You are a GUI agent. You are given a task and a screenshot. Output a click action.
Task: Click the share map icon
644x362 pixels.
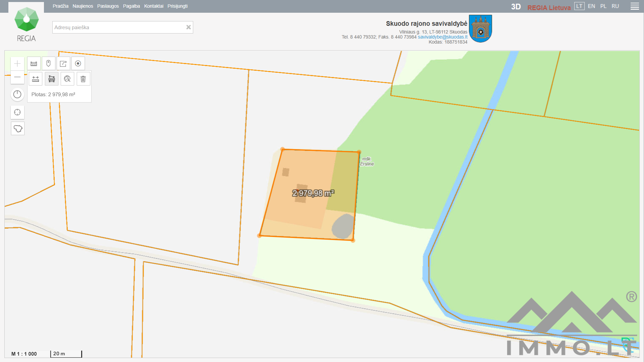tap(63, 64)
